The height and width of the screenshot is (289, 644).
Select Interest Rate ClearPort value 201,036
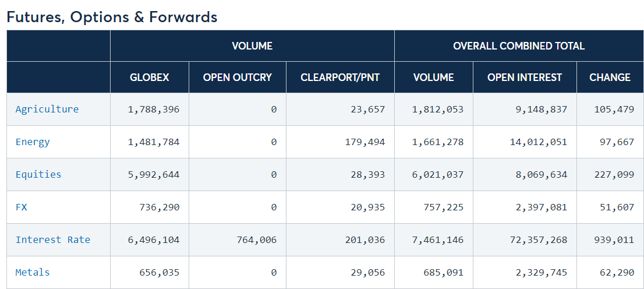coord(365,239)
